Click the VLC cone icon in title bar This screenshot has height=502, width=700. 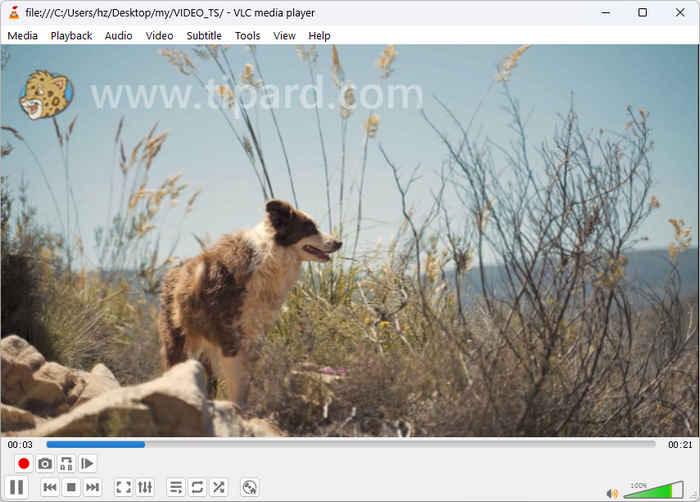tap(14, 13)
